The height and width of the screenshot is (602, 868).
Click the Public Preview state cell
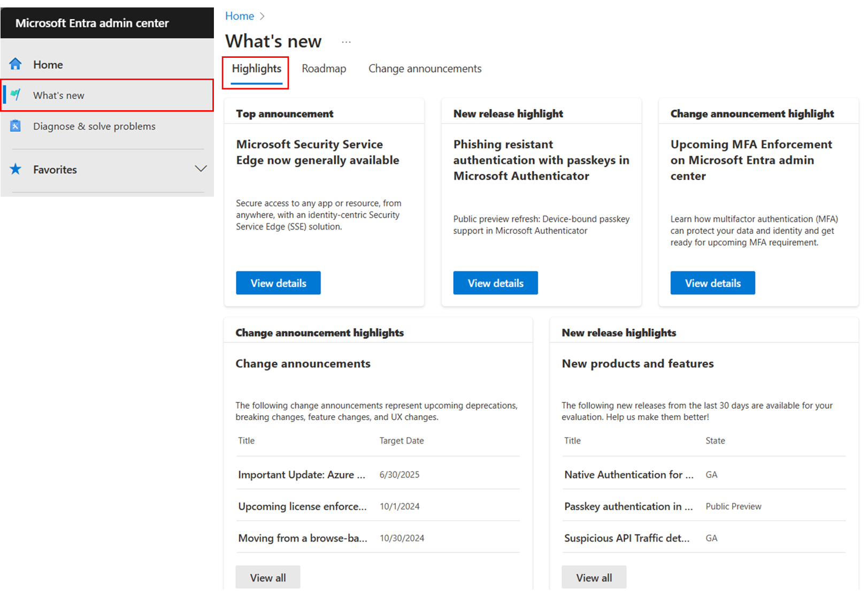click(x=733, y=506)
